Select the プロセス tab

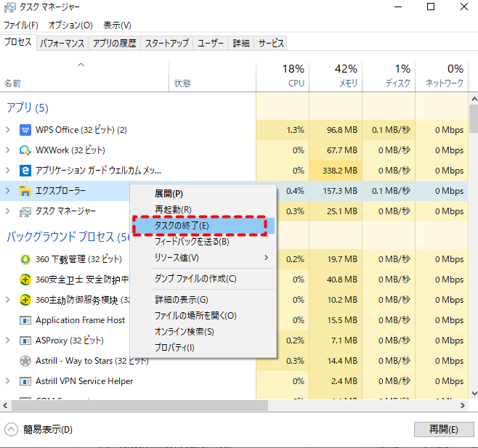coord(18,42)
